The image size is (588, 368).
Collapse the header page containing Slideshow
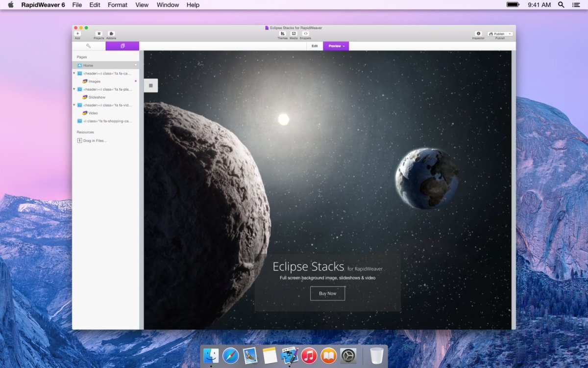[x=74, y=89]
